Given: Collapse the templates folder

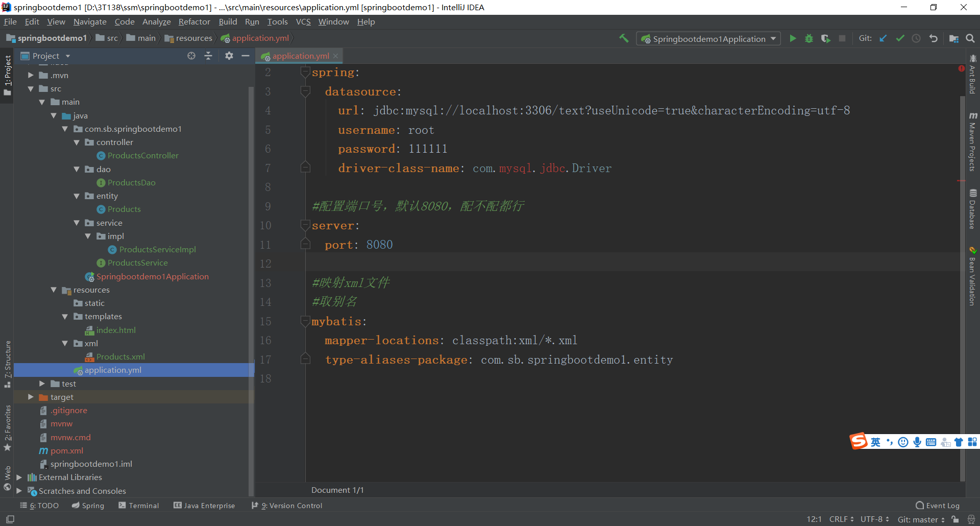Looking at the screenshot, I should pos(65,316).
